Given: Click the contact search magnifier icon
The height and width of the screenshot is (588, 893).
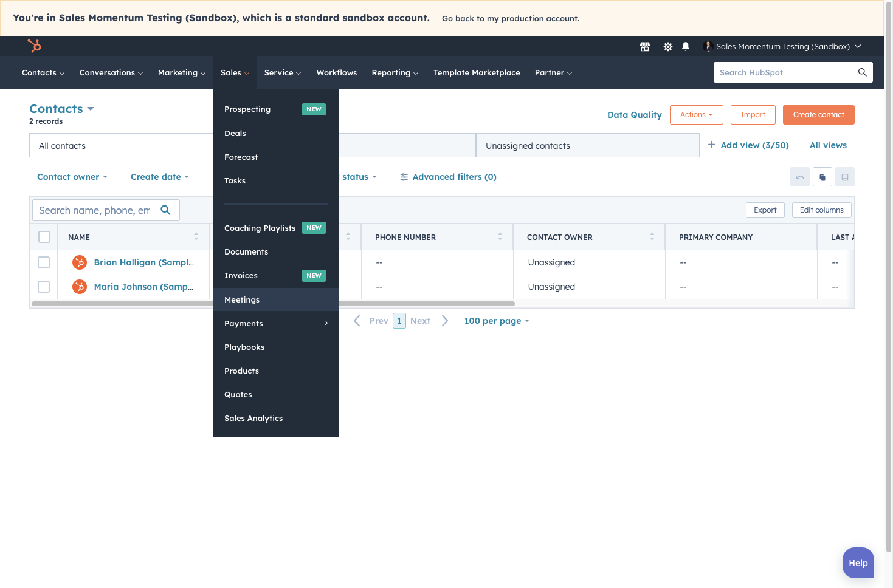Looking at the screenshot, I should (x=165, y=210).
